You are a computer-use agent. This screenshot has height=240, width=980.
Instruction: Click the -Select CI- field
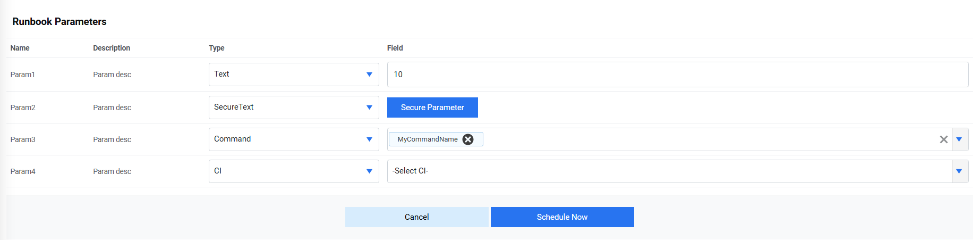pyautogui.click(x=669, y=171)
